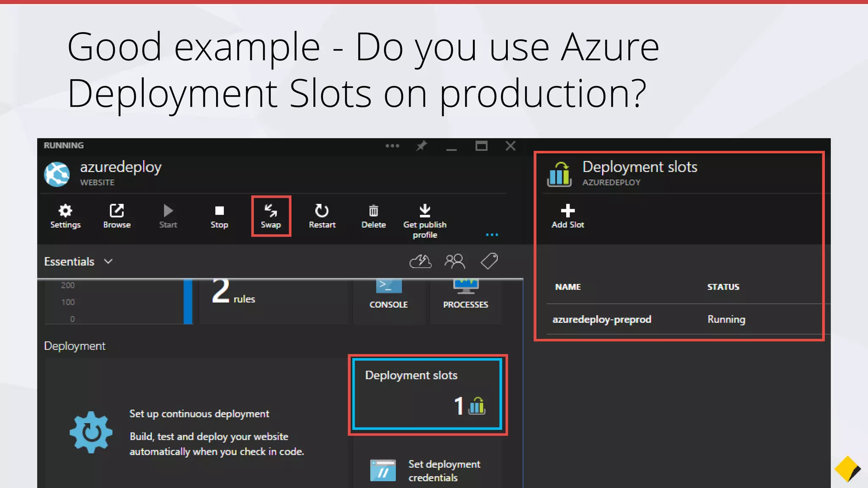868x488 pixels.
Task: Pin the blade to dashboard
Action: 421,146
